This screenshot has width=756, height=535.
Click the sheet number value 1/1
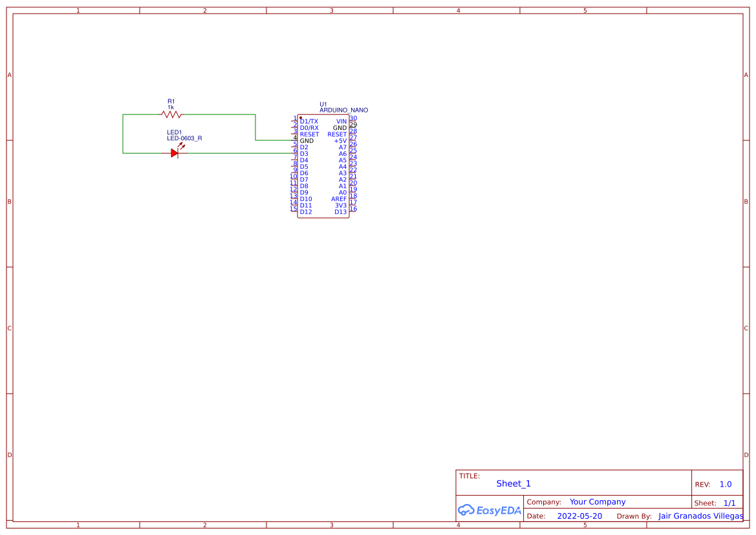point(729,503)
